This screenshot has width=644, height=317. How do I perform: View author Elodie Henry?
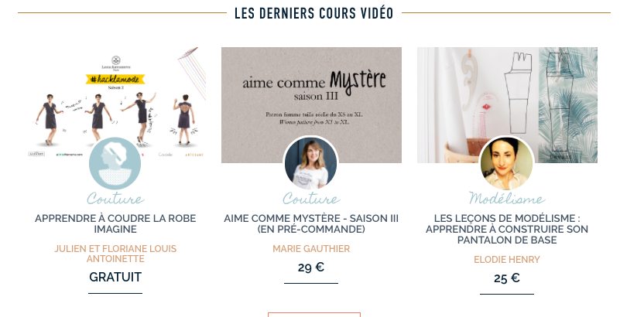coord(507,260)
